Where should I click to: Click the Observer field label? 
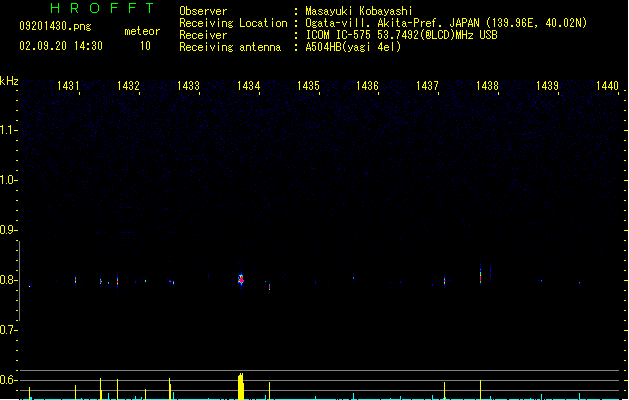[203, 11]
